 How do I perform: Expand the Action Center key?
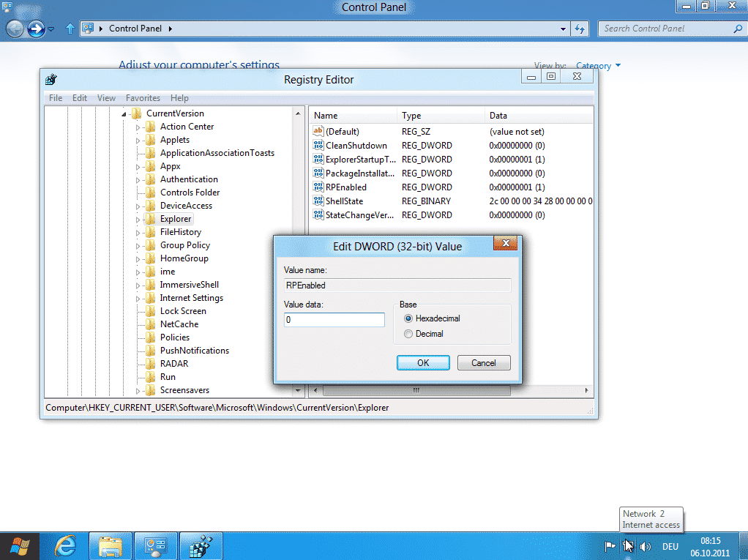138,127
